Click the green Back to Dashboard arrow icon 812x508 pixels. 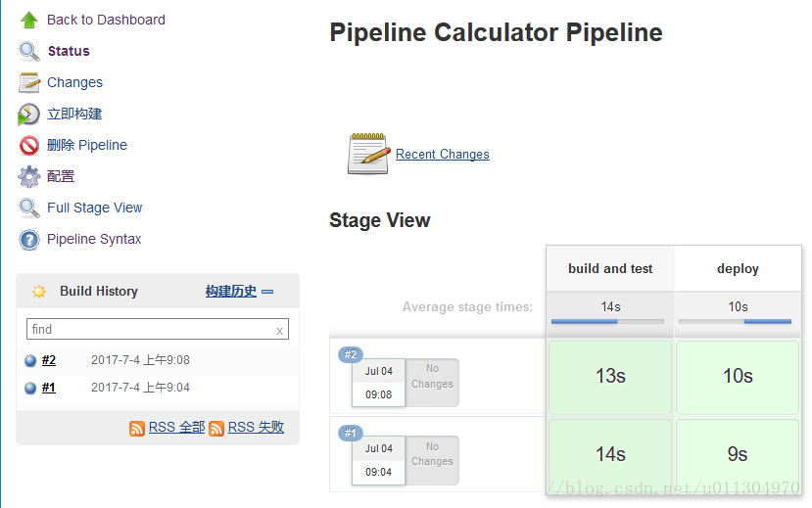coord(29,21)
